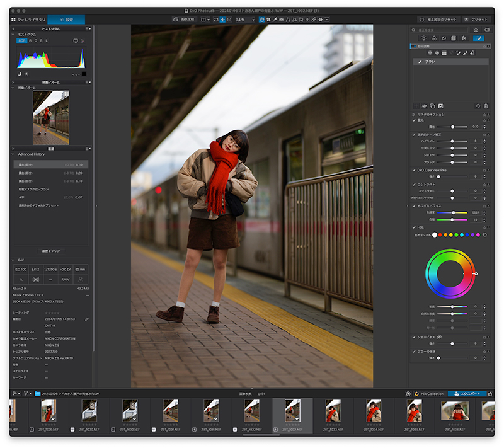Collapse the Exif section
This screenshot has height=448, width=504.
pos(13,260)
